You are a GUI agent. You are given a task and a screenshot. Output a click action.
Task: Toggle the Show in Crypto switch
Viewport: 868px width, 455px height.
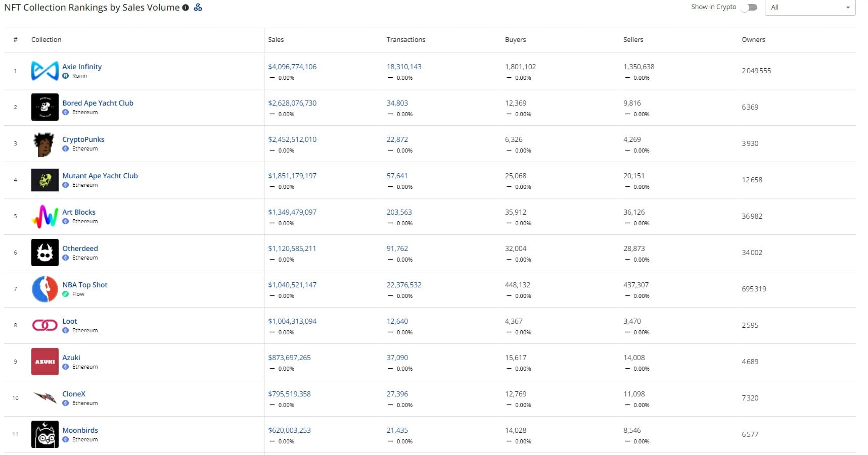[749, 7]
